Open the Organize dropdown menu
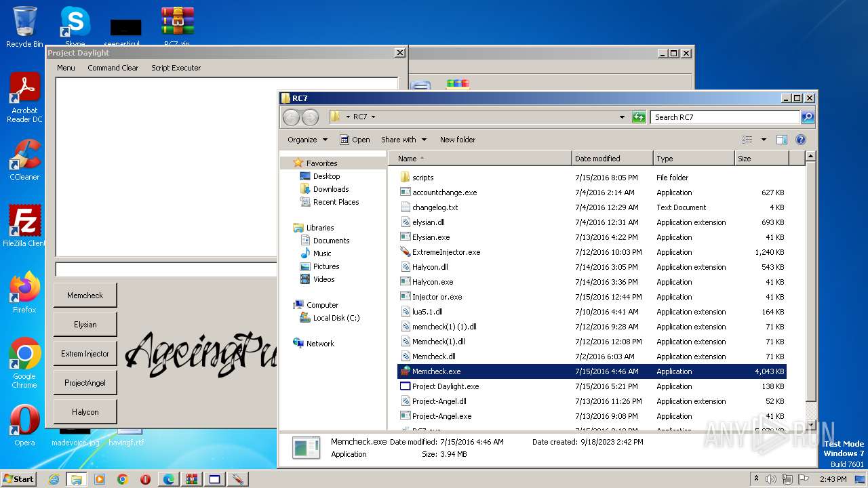The image size is (868, 488). [307, 140]
